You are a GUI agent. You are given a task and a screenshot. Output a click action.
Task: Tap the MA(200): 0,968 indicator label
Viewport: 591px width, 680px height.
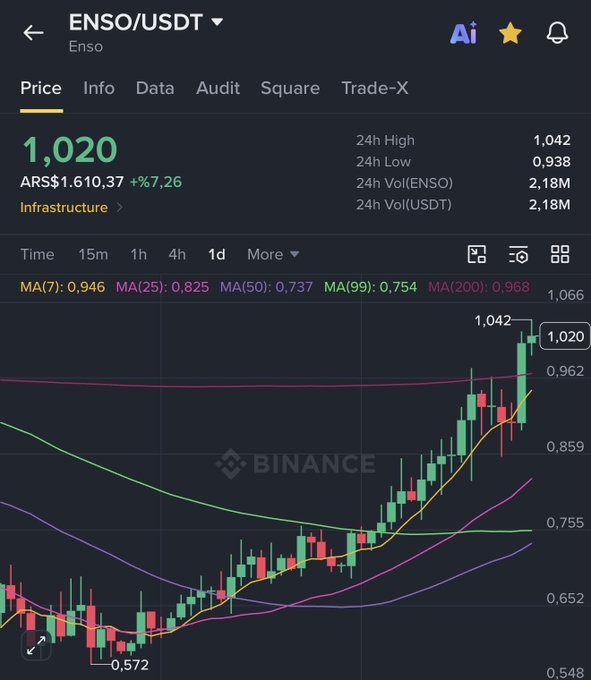[x=479, y=287]
